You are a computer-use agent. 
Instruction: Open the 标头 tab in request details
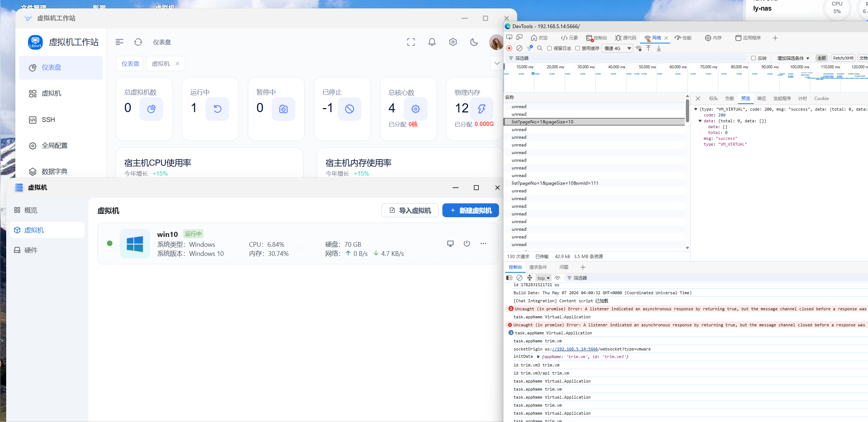pyautogui.click(x=713, y=99)
